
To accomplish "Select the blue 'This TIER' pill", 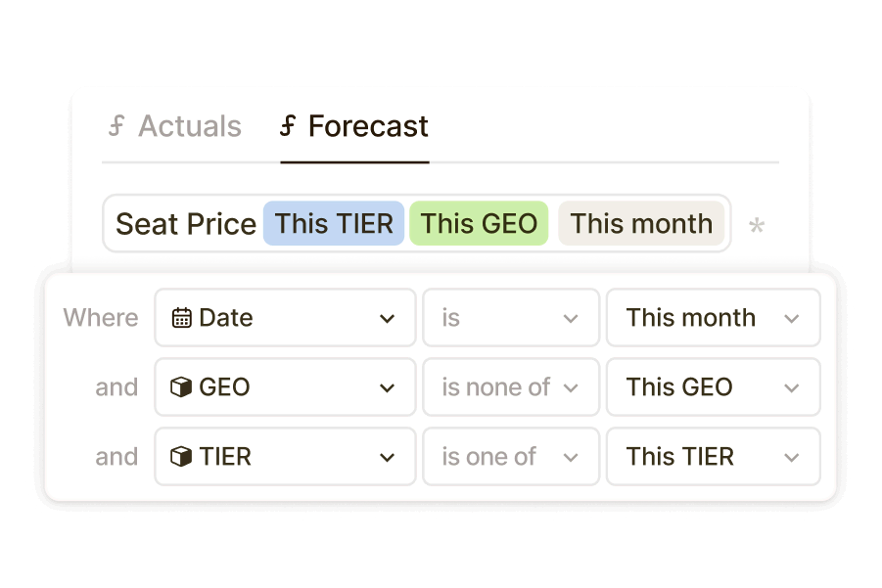I will click(333, 224).
